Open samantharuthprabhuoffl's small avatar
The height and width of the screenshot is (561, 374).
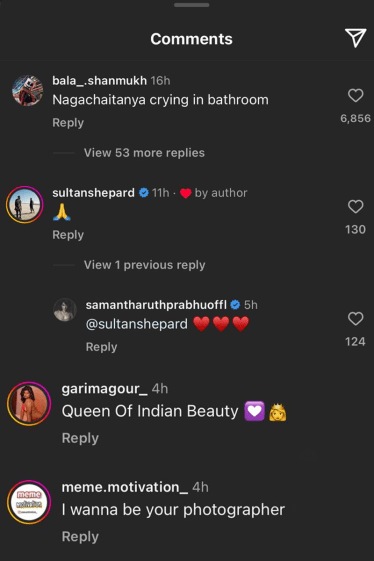[65, 309]
